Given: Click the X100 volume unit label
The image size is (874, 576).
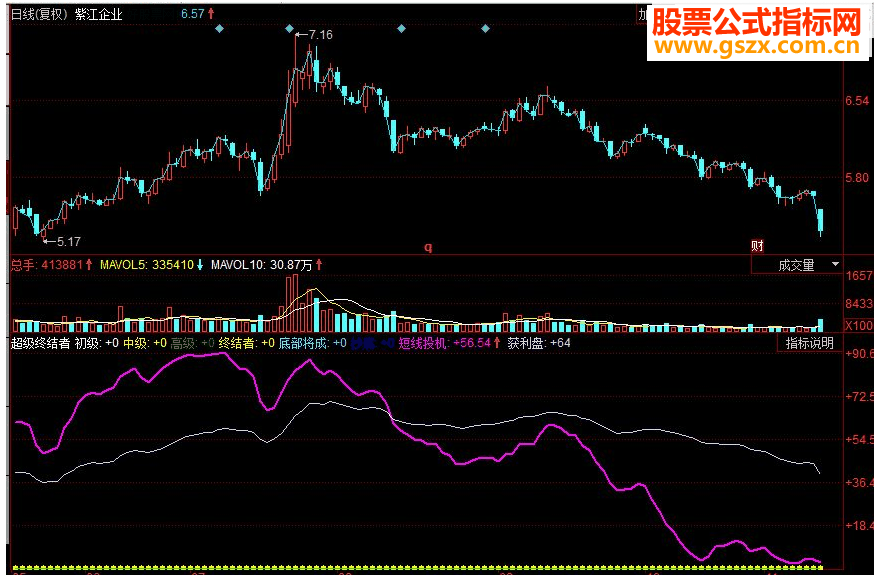Looking at the screenshot, I should click(859, 325).
